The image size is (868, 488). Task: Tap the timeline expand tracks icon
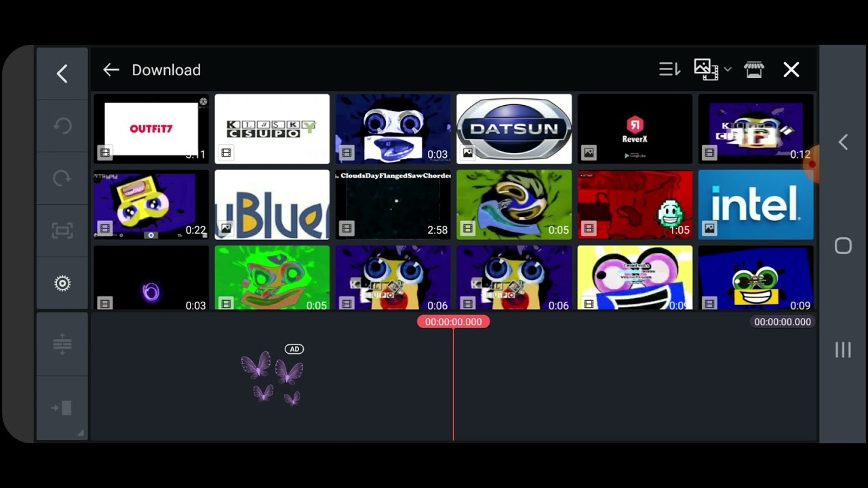click(x=62, y=344)
